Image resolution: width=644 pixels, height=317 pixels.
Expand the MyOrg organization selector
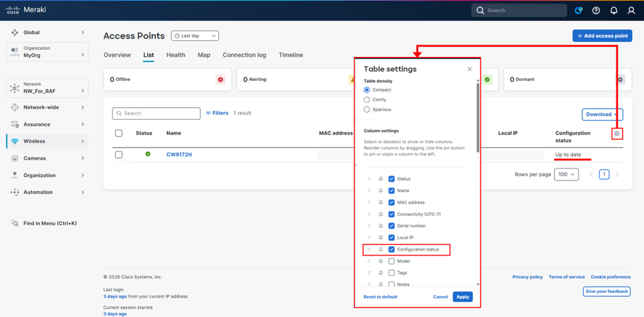47,52
